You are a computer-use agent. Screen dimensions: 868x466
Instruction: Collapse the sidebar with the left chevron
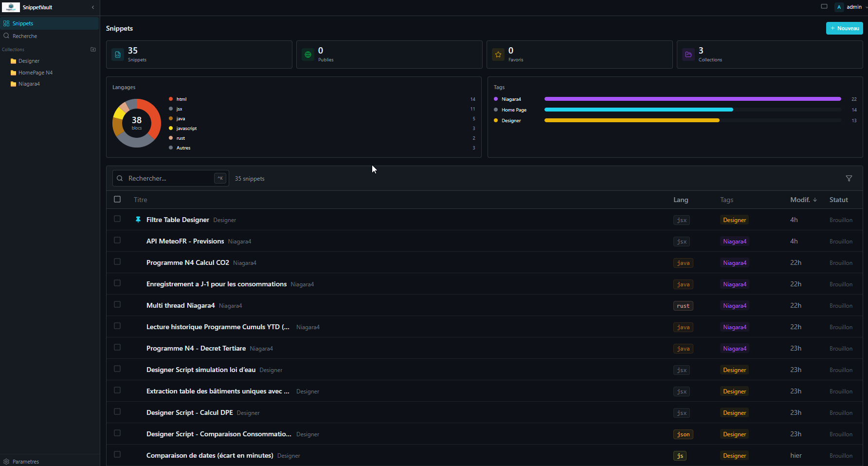point(93,7)
